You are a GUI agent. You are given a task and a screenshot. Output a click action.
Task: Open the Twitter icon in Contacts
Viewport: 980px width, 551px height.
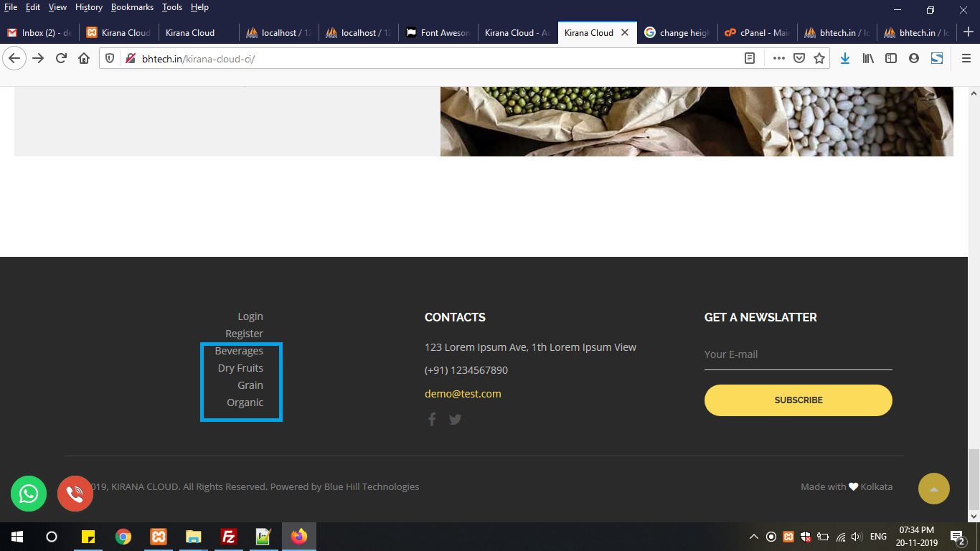pyautogui.click(x=455, y=420)
